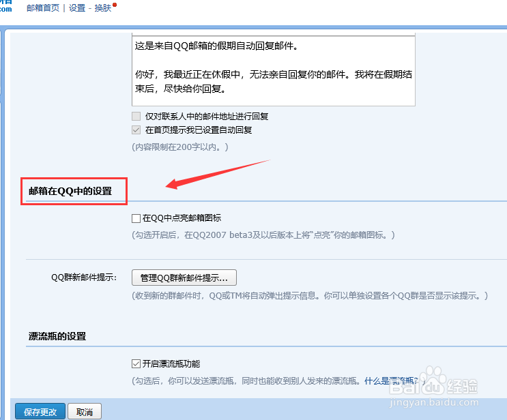Click the 收到新的群邮件时 description text
507x420 pixels.
coord(310,296)
